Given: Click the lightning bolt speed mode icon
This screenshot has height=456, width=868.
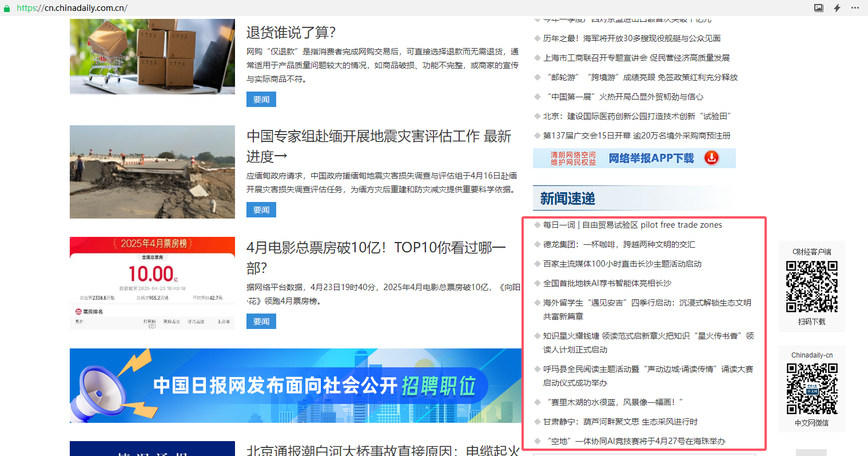Looking at the screenshot, I should pos(837,8).
